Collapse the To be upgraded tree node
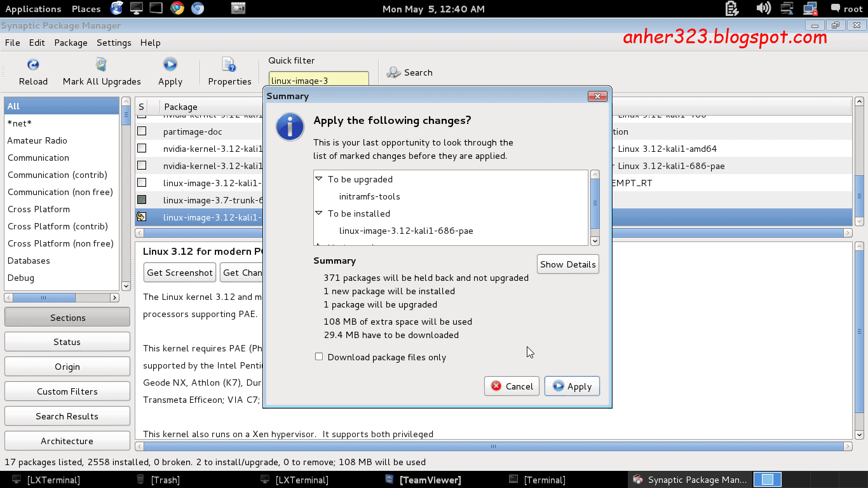This screenshot has width=868, height=488. [319, 179]
